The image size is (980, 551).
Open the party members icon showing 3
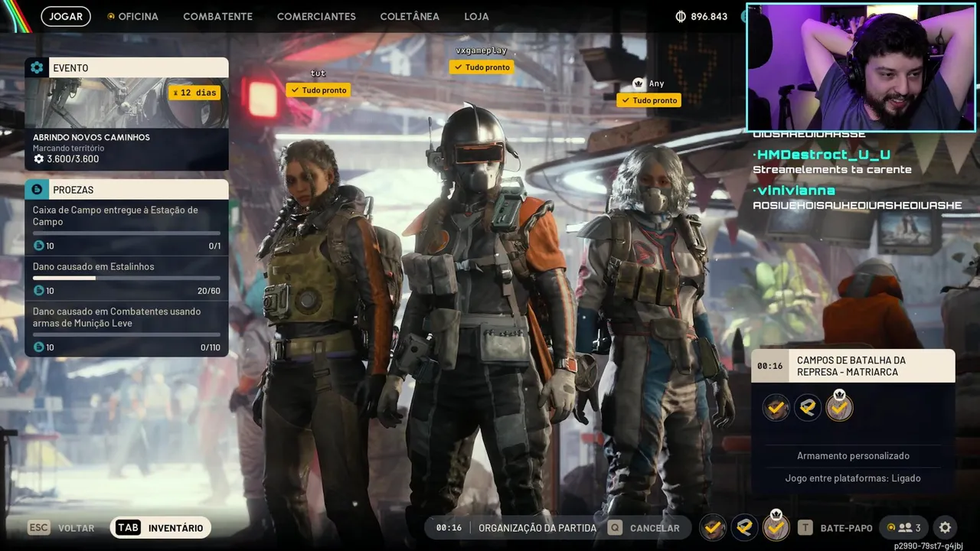[x=903, y=527]
